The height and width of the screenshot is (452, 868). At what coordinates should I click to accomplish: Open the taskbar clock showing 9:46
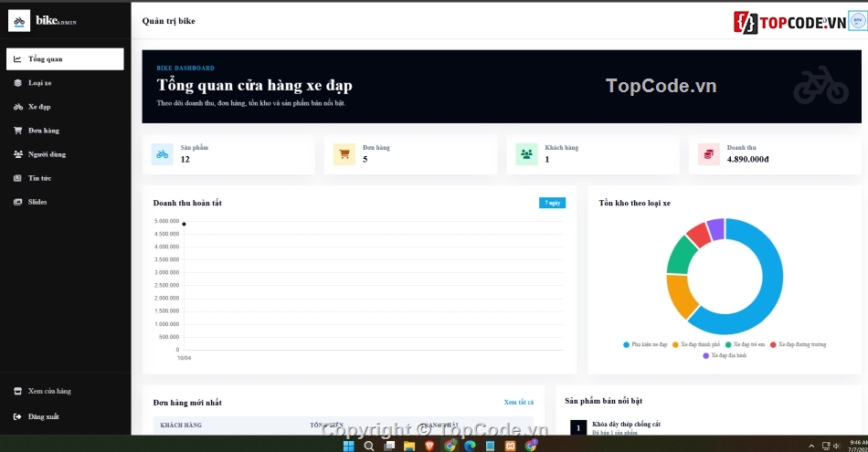tap(858, 446)
